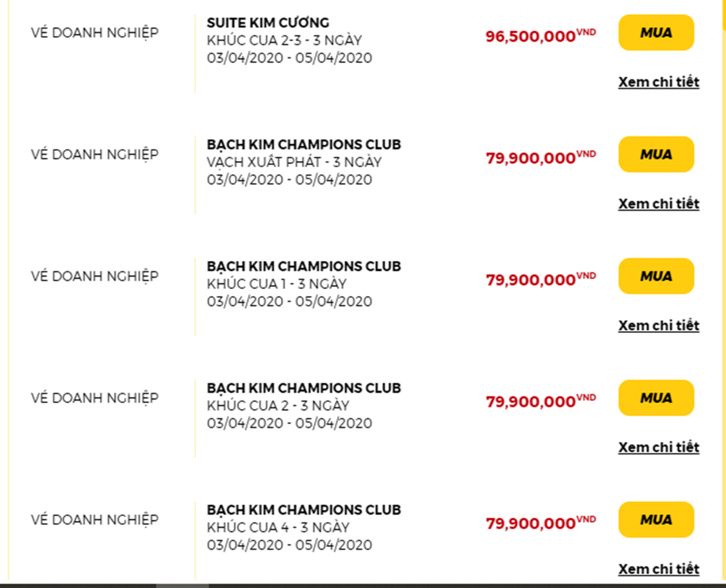Click VÉ DOANH NGHIỆP beside Suite Kim Cương
This screenshot has height=588, width=726.
[x=95, y=33]
